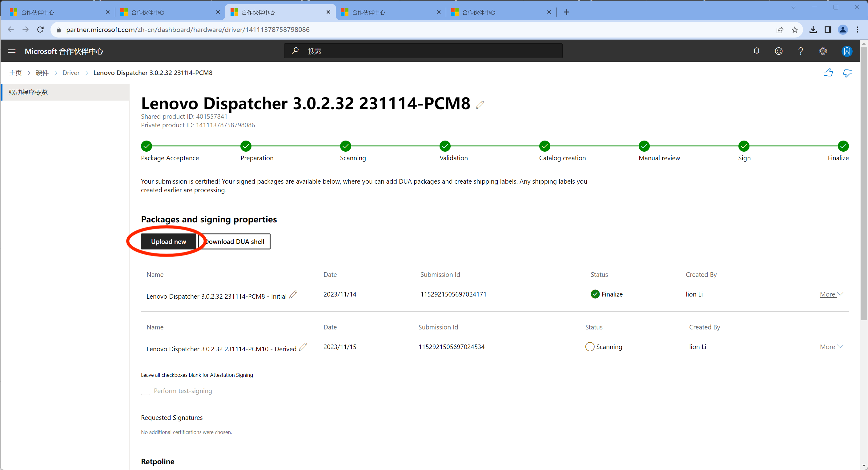Open the tab search dropdown chevron
The height and width of the screenshot is (470, 868).
point(794,7)
